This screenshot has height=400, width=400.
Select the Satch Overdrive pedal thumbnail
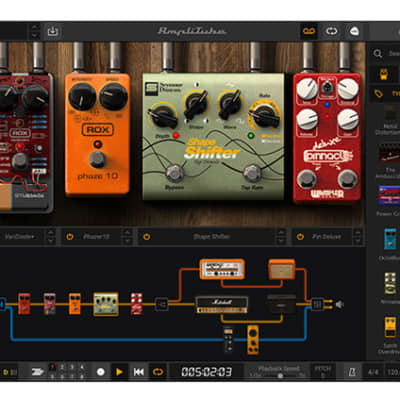pyautogui.click(x=390, y=327)
